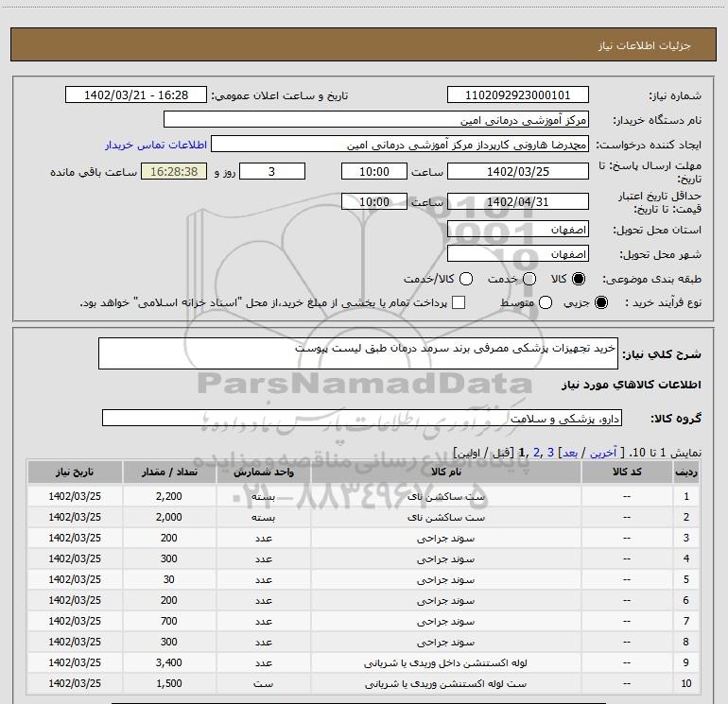Click the شرح کلی نیاز description box
The image size is (728, 704).
click(x=358, y=353)
